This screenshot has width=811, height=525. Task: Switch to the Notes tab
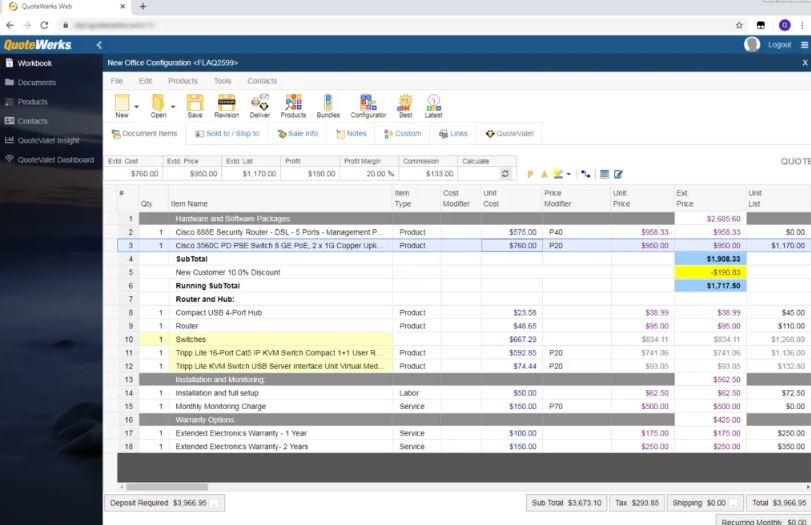[x=351, y=133]
